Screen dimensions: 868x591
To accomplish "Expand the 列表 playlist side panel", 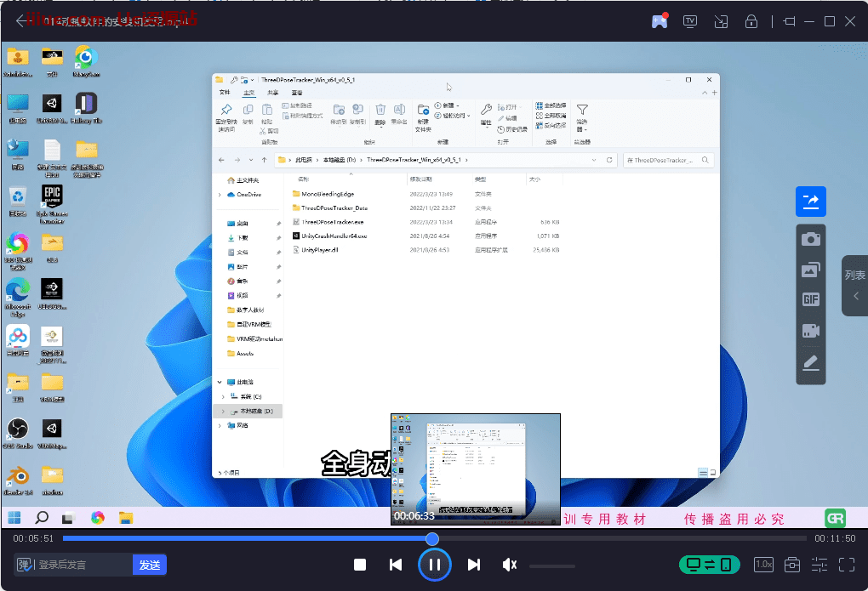I will click(x=854, y=286).
